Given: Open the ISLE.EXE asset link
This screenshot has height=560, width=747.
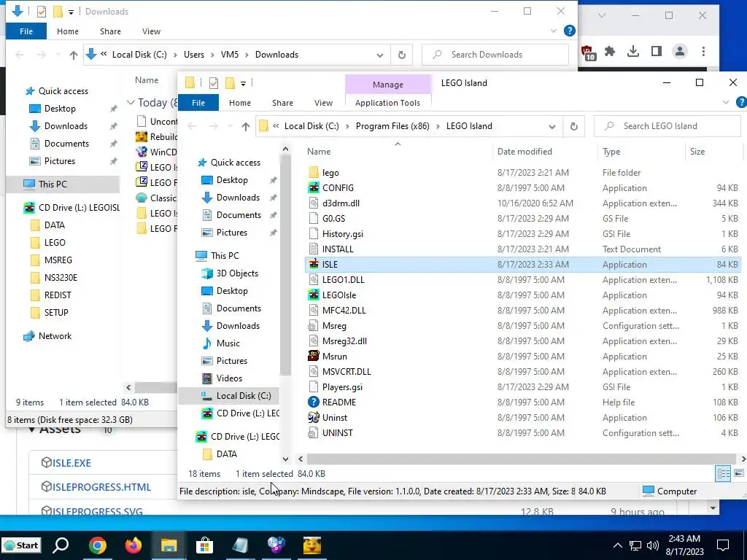Looking at the screenshot, I should pos(71,462).
